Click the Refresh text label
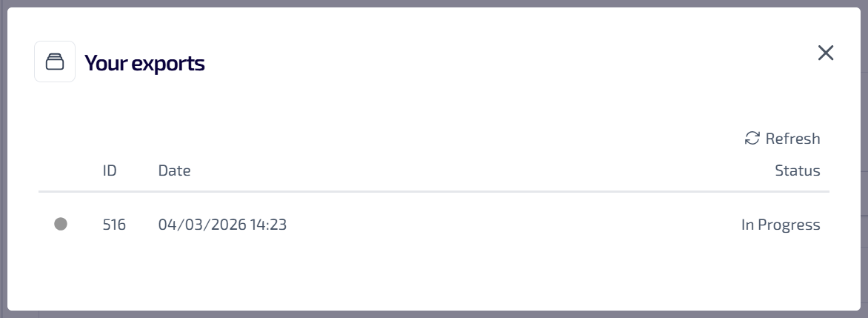 click(792, 139)
